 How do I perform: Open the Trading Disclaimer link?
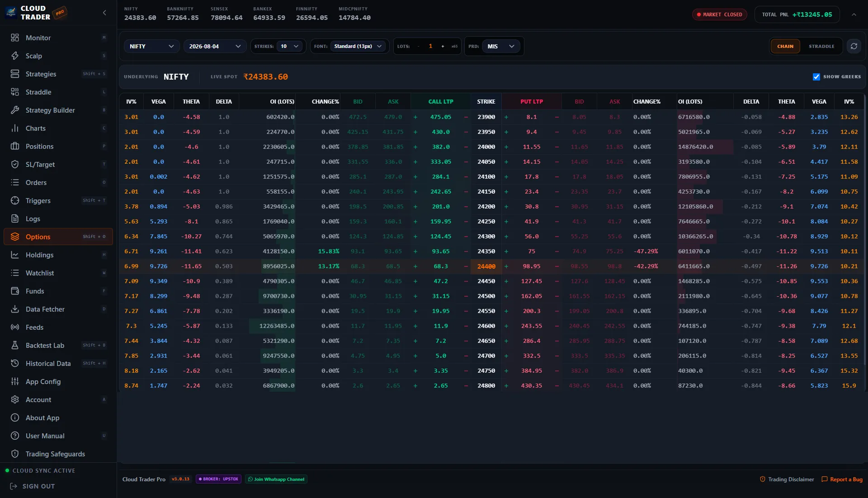[x=787, y=479]
